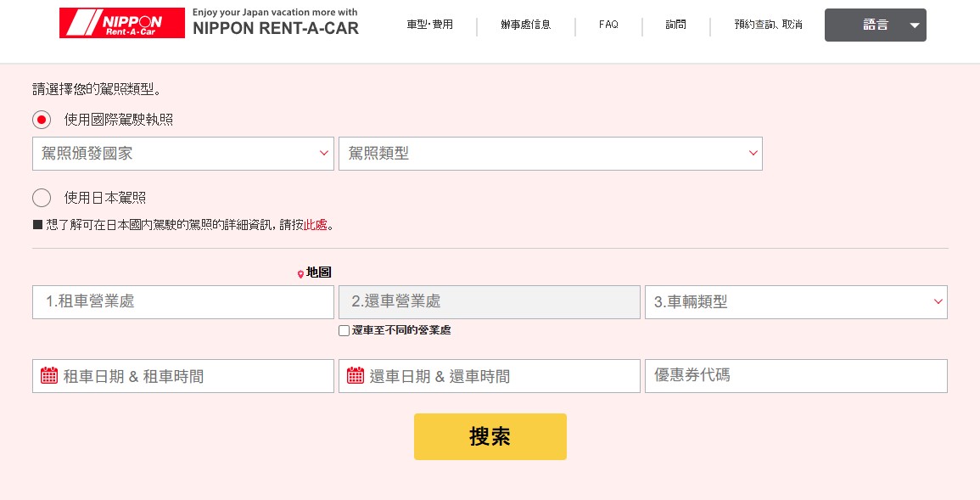This screenshot has height=500, width=980.
Task: Select the 使用日本駕照 radio button
Action: click(x=42, y=198)
